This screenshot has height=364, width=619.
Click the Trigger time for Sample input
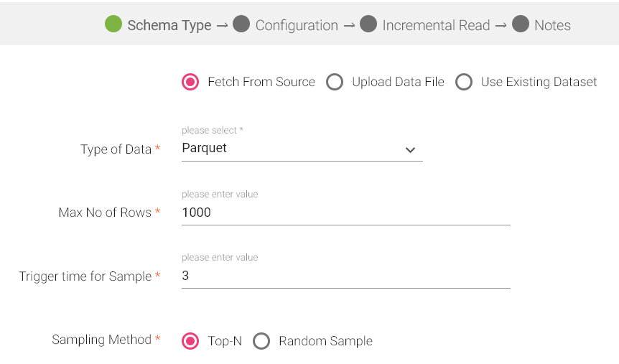tap(345, 276)
